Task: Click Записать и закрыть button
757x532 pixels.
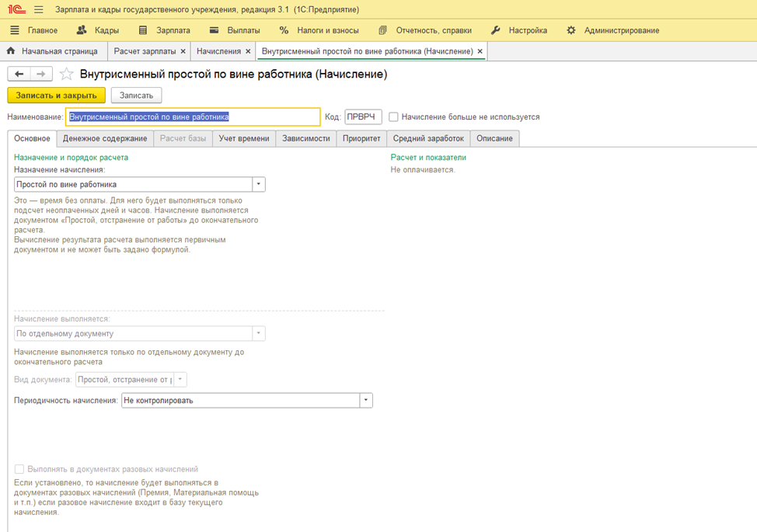Action: coord(57,95)
